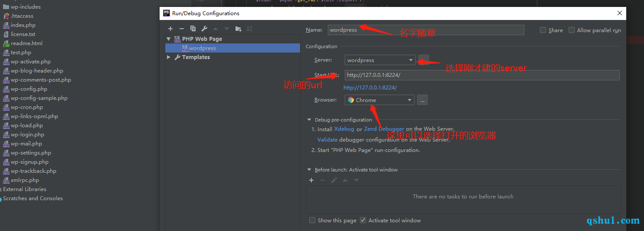Collapse the Before launch section
Screen dimensions: 644x231
coord(309,170)
